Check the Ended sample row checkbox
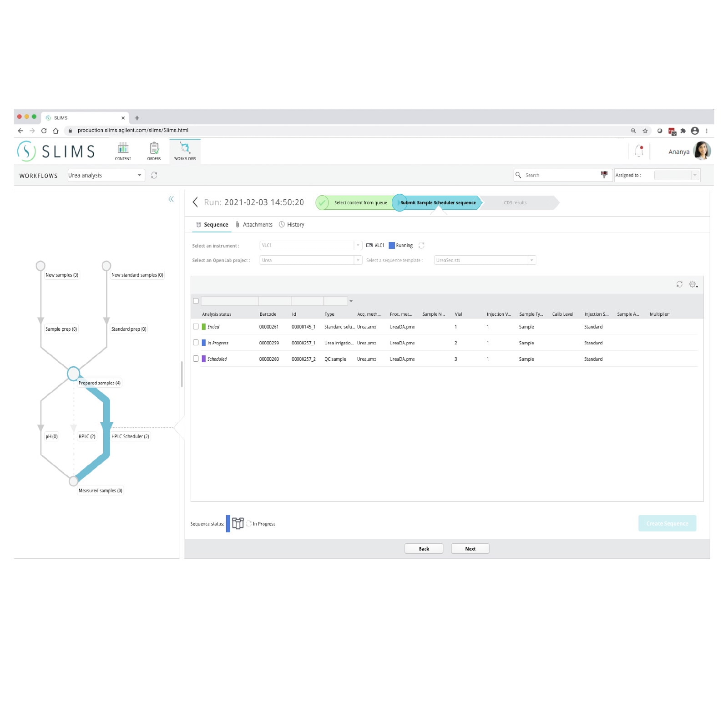 coord(196,327)
